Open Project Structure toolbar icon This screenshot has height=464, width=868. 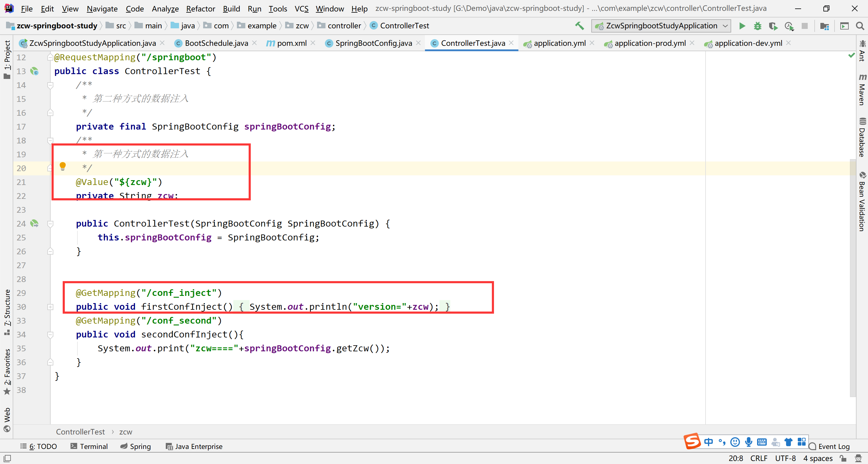[x=825, y=26]
